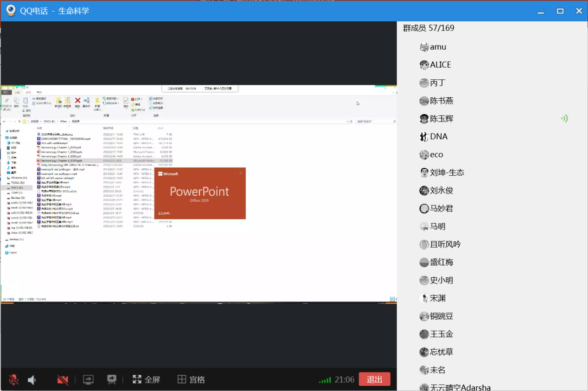588x391 pixels.
Task: Toggle the speaker volume icon
Action: tap(32, 380)
